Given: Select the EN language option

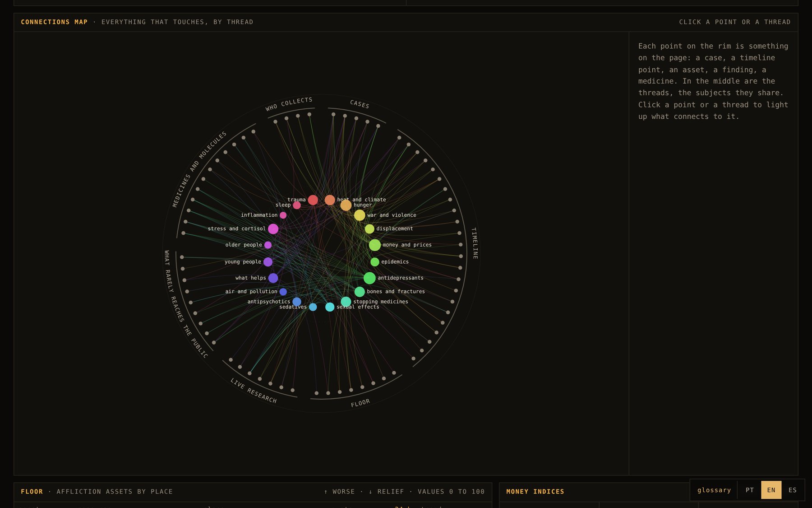Looking at the screenshot, I should click(771, 490).
